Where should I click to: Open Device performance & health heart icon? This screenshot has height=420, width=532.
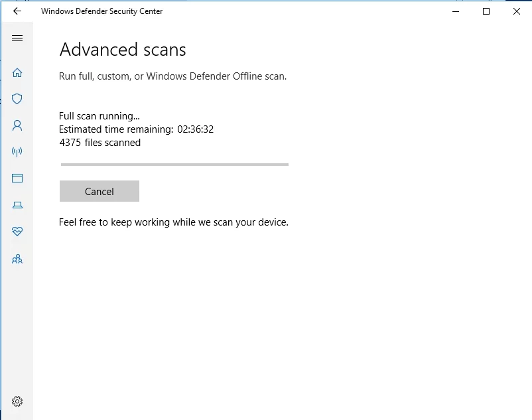coord(17,232)
